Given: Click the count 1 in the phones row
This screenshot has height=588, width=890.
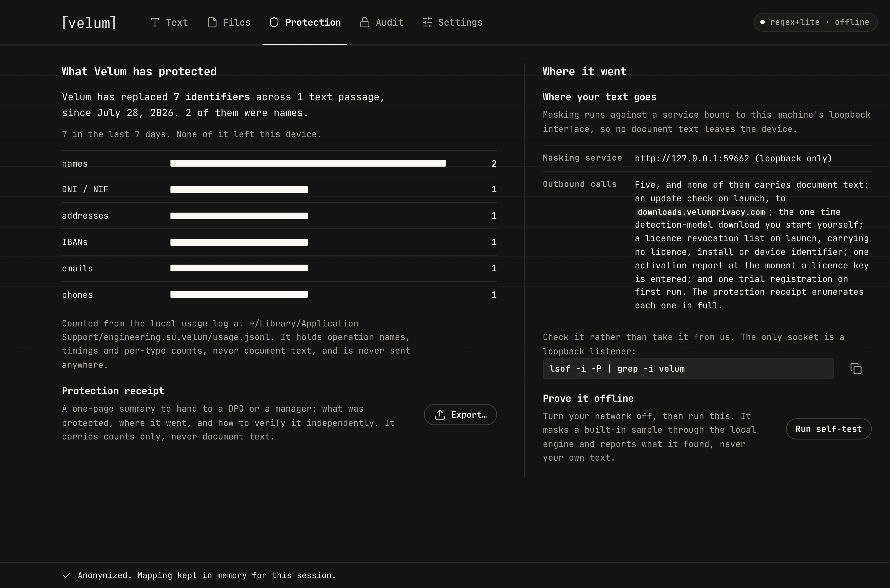Looking at the screenshot, I should (x=494, y=295).
